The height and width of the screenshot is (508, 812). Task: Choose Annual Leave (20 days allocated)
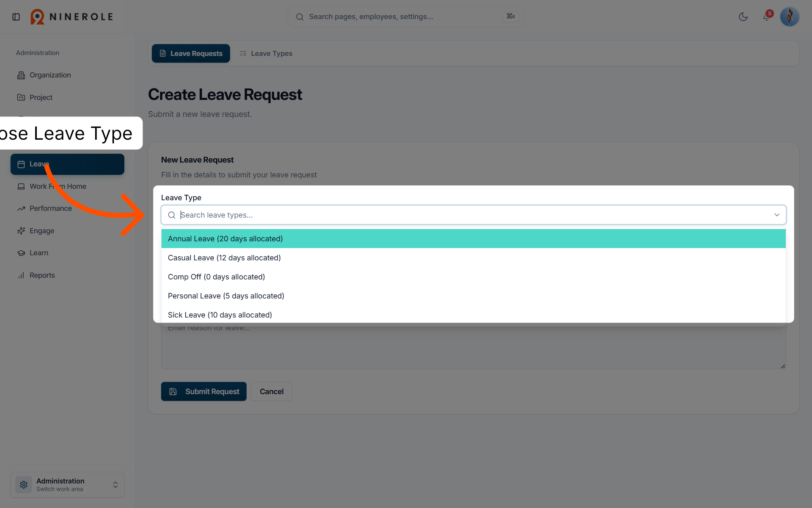(473, 239)
